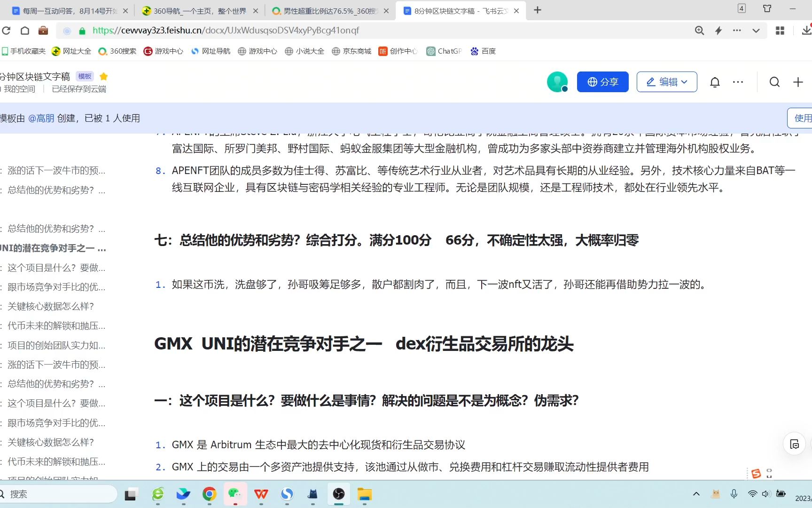Open the 手机收藏夹 bookmark
812x508 pixels.
click(23, 51)
